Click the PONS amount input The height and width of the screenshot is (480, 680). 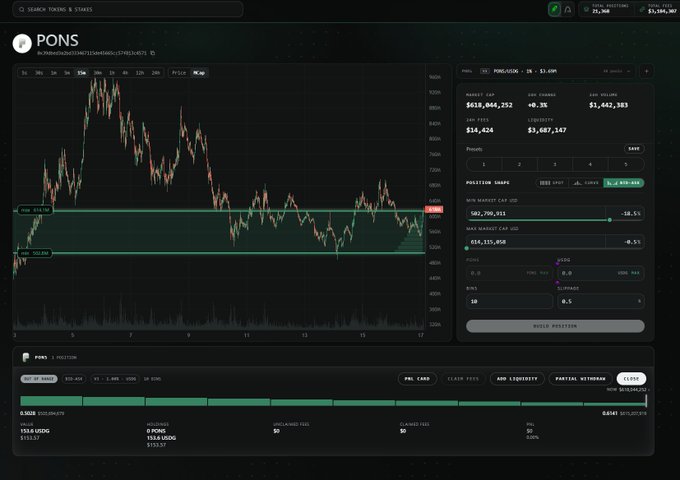[509, 273]
